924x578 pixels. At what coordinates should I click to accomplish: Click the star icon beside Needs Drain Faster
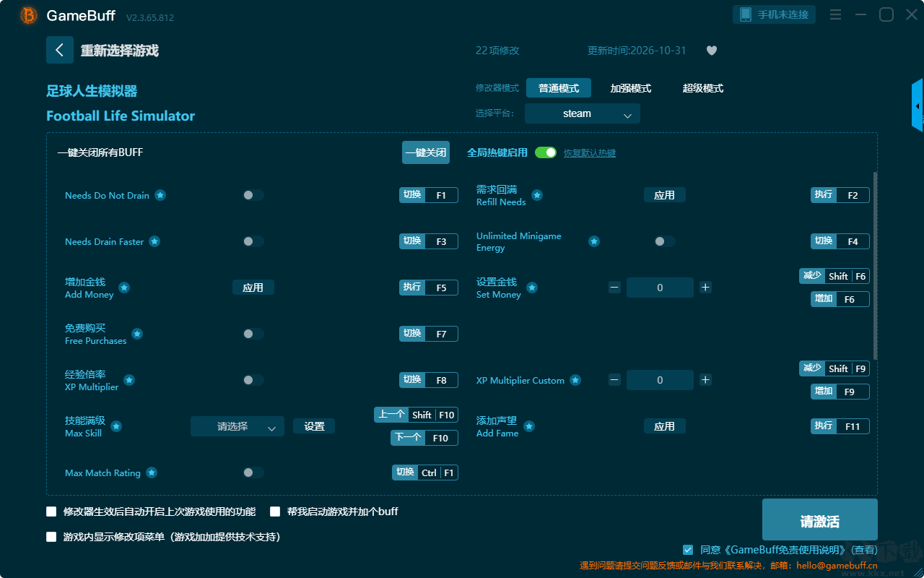pos(154,241)
